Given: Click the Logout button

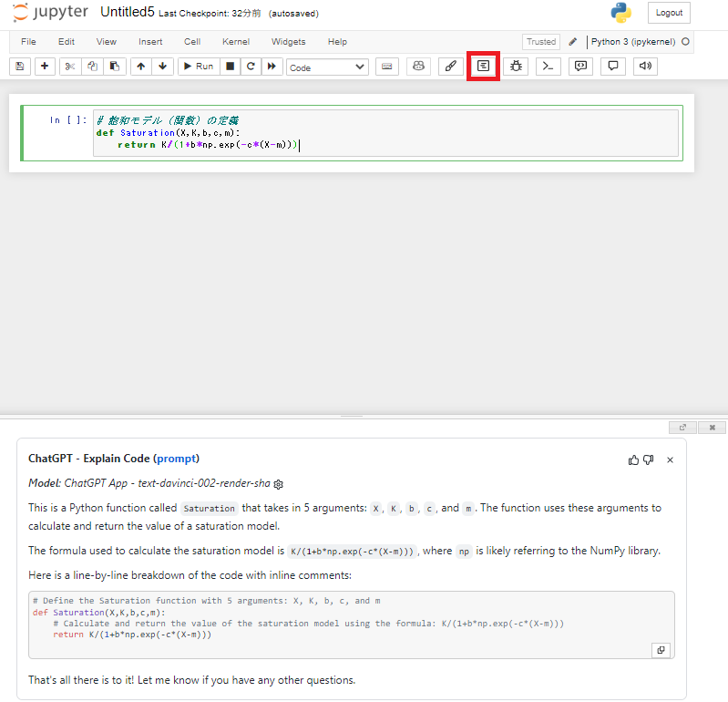Looking at the screenshot, I should 669,13.
